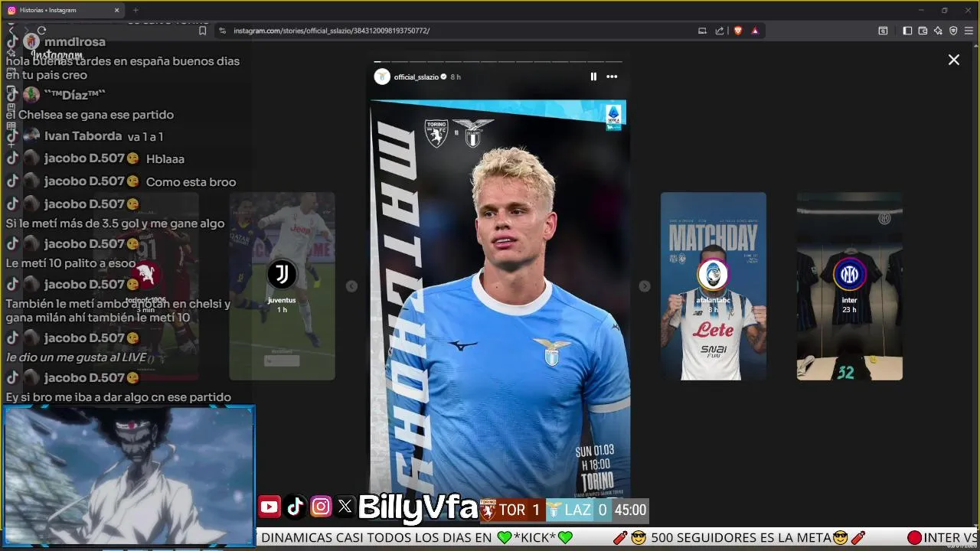Screen dimensions: 980x551
Task: Open the official_sslazio profile link
Action: [x=416, y=77]
